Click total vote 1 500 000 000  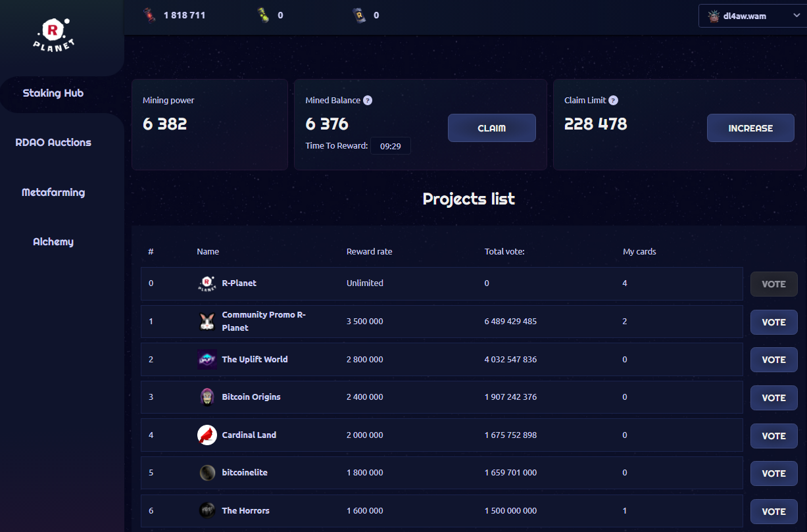click(x=511, y=511)
